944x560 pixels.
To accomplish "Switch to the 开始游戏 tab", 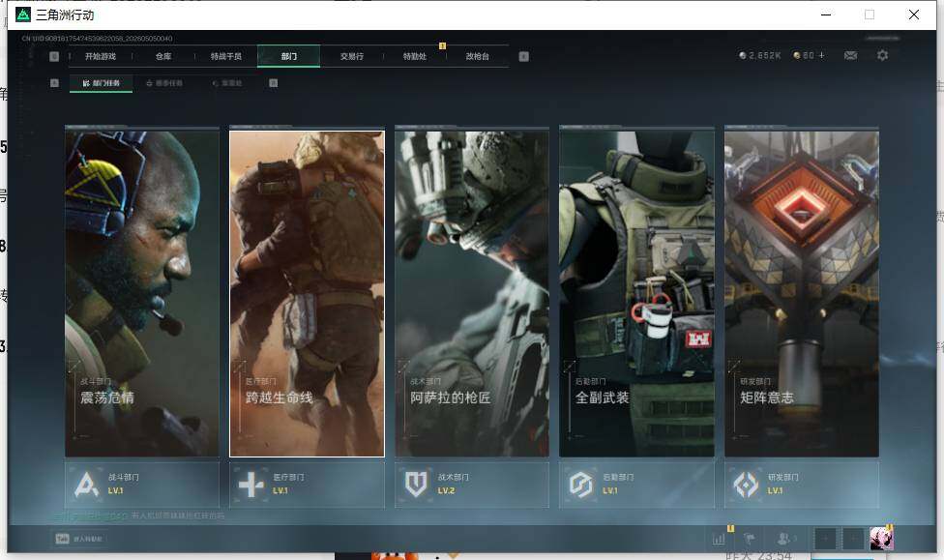I will click(100, 57).
